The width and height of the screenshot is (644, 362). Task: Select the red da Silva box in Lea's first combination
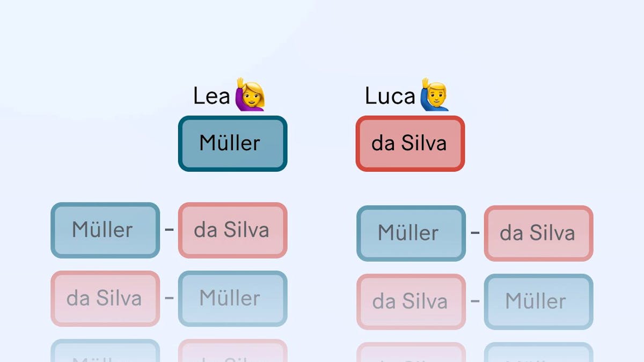point(233,230)
